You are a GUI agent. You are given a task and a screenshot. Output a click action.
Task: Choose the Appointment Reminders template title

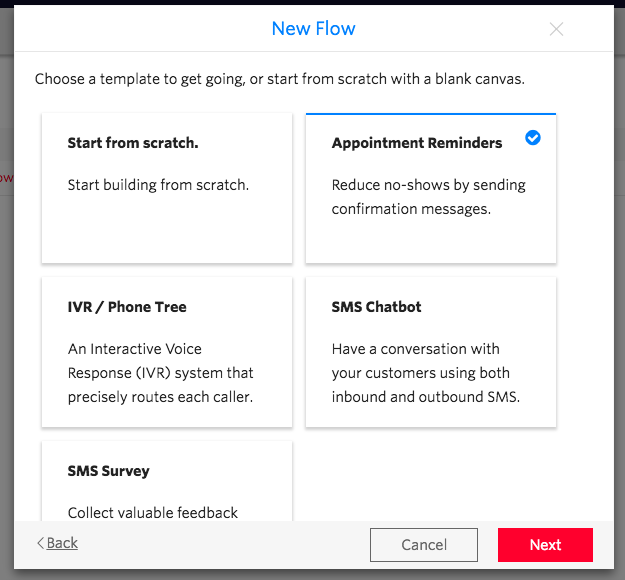tap(417, 143)
